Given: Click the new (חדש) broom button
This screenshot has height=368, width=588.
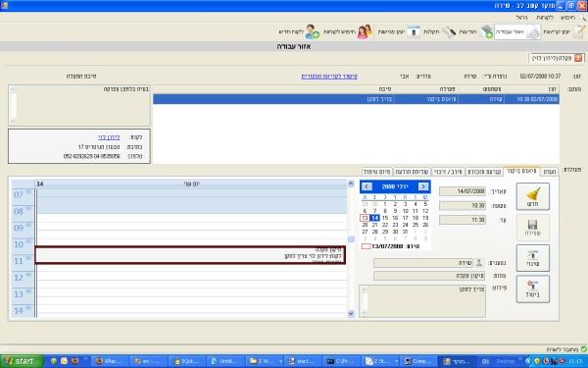Looking at the screenshot, I should (532, 196).
